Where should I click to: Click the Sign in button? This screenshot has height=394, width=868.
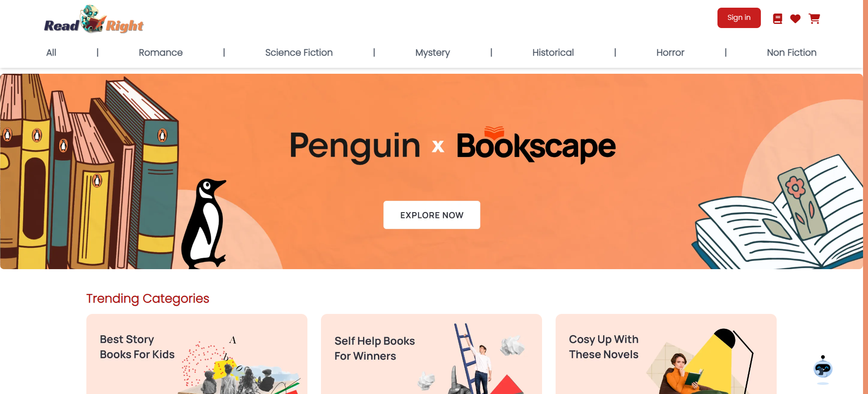[739, 18]
